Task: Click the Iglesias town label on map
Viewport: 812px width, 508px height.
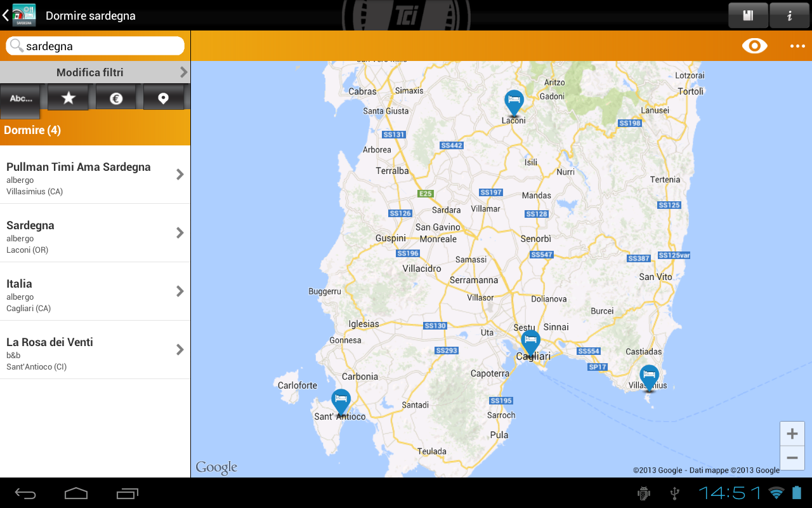Action: tap(363, 324)
